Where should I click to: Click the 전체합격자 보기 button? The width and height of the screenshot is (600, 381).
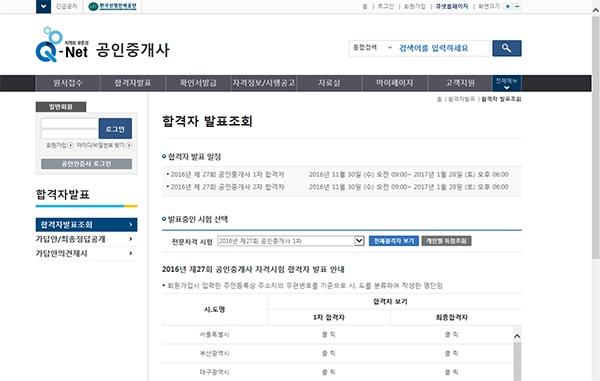pos(394,241)
